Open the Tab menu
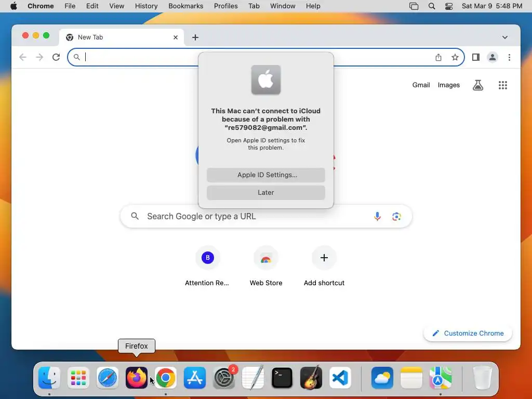Image resolution: width=532 pixels, height=399 pixels. click(x=254, y=6)
